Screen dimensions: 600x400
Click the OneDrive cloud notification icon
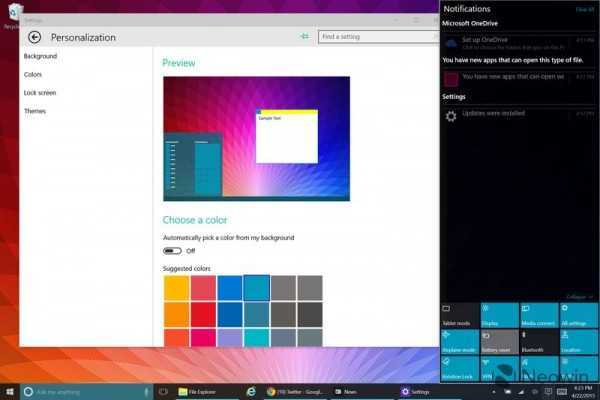[451, 43]
